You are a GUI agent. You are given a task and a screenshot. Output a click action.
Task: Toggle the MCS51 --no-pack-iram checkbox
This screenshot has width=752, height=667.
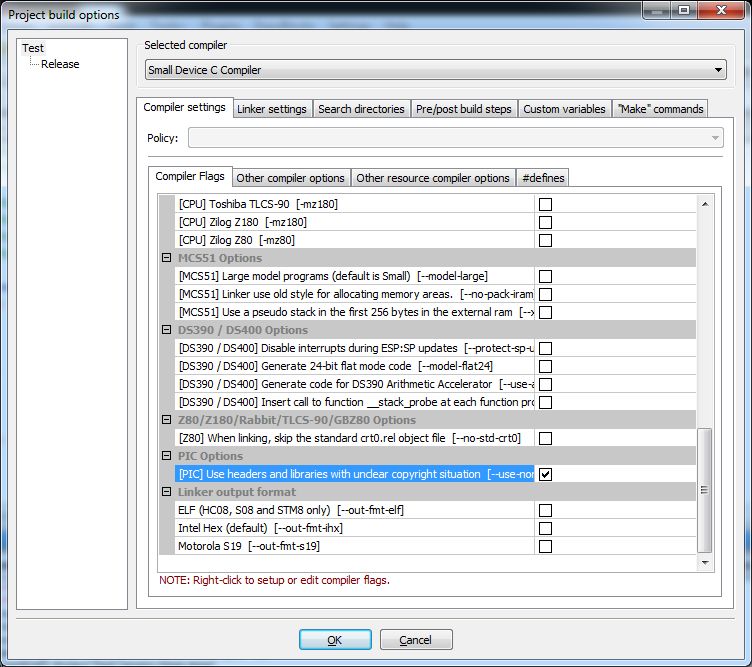pyautogui.click(x=545, y=294)
